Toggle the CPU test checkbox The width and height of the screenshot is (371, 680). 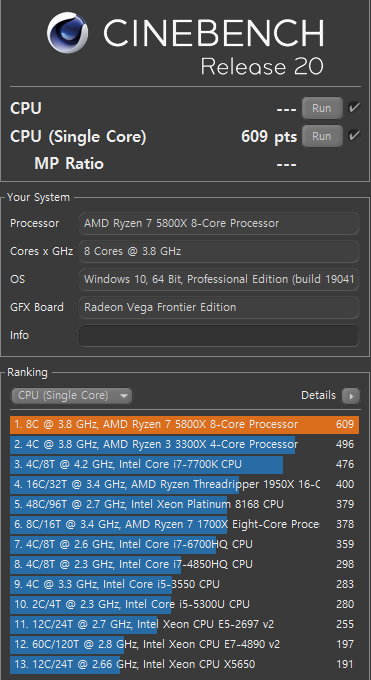tap(355, 108)
